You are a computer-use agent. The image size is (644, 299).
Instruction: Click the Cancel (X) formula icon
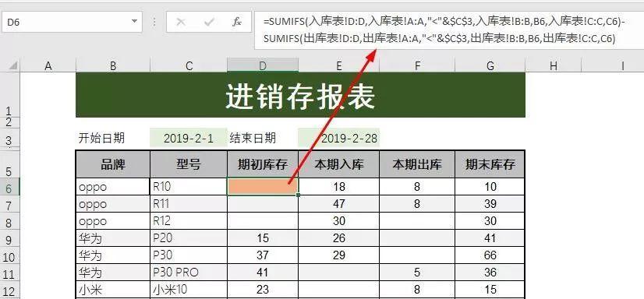(180, 22)
